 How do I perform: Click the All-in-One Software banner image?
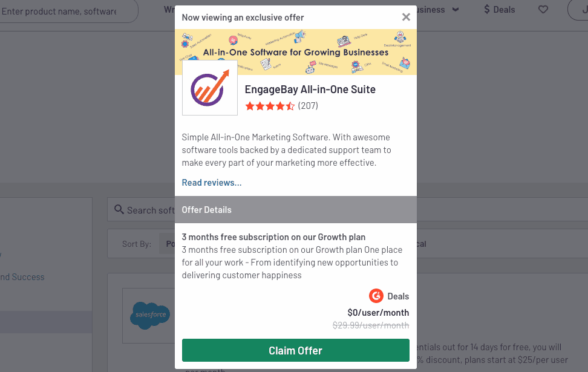click(295, 52)
